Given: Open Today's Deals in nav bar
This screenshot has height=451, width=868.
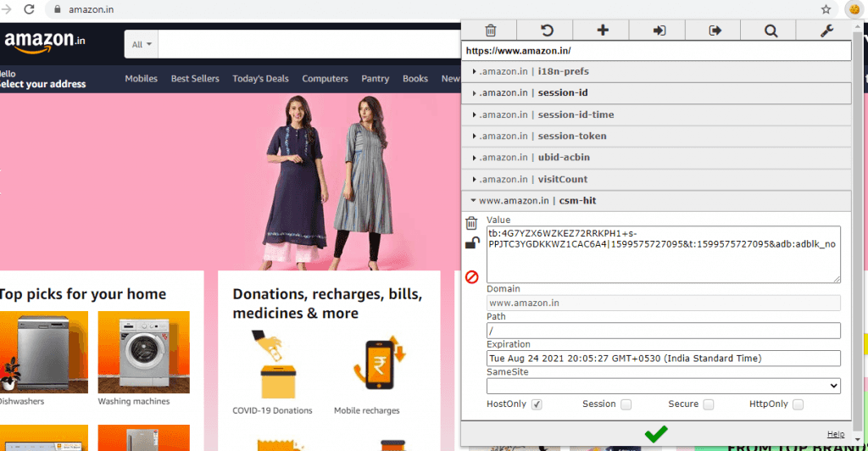Looking at the screenshot, I should tap(260, 79).
